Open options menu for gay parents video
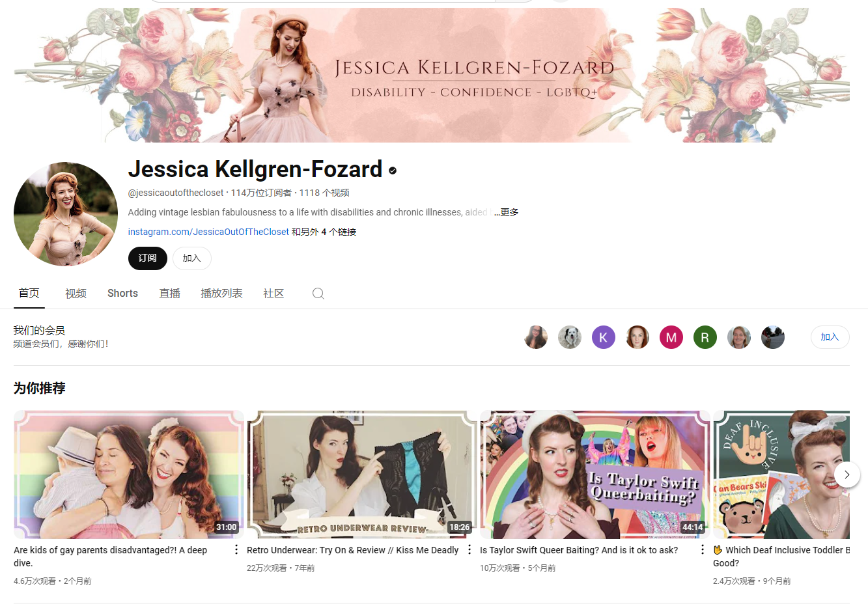 point(236,550)
